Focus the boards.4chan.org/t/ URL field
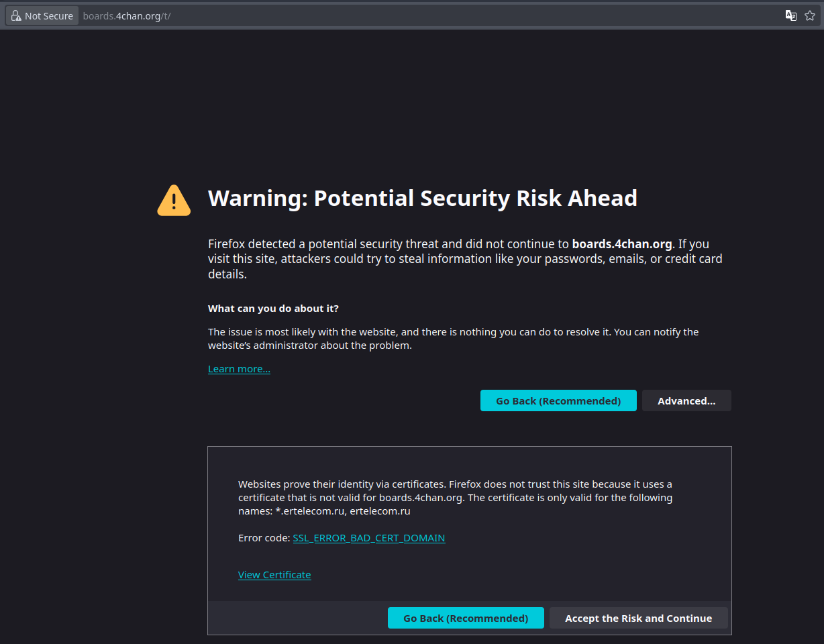Screen dimensions: 824x644 [268, 16]
